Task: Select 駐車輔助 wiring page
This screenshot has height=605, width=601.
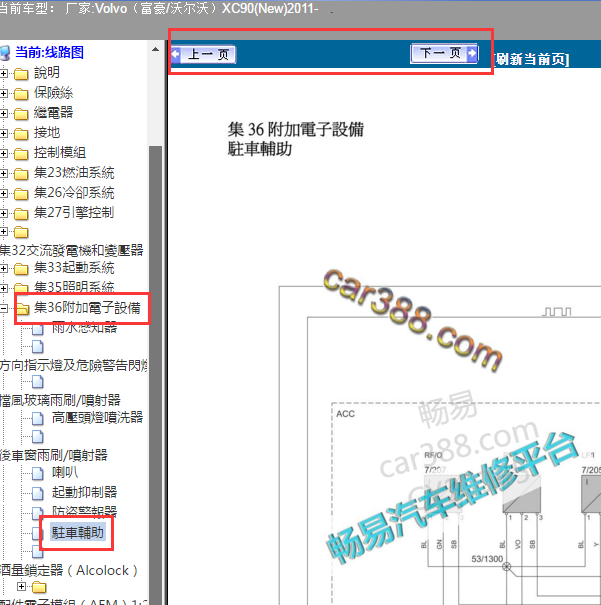Action: [x=78, y=533]
